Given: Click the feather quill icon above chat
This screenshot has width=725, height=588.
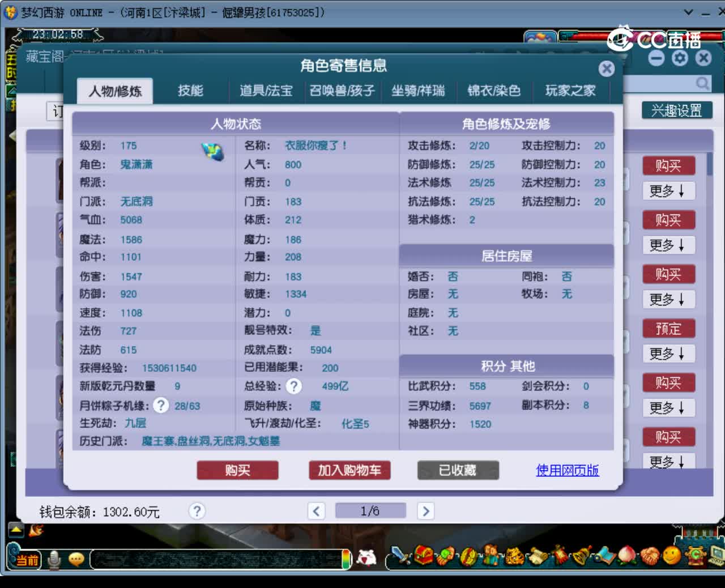Looking at the screenshot, I should [36, 530].
